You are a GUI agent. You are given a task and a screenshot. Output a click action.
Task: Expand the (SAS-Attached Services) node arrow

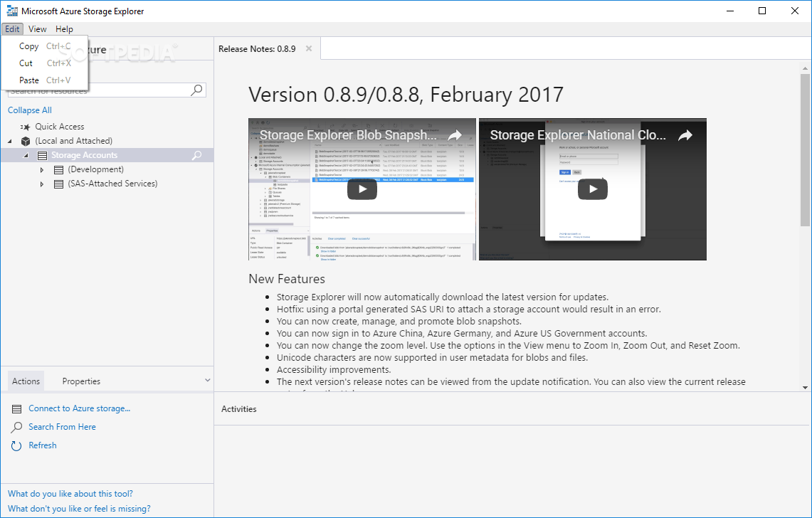click(42, 184)
